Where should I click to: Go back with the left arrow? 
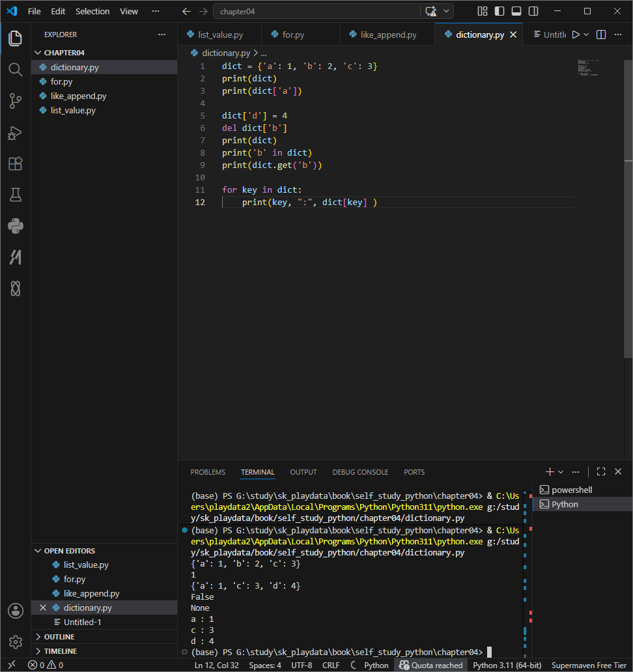click(186, 12)
